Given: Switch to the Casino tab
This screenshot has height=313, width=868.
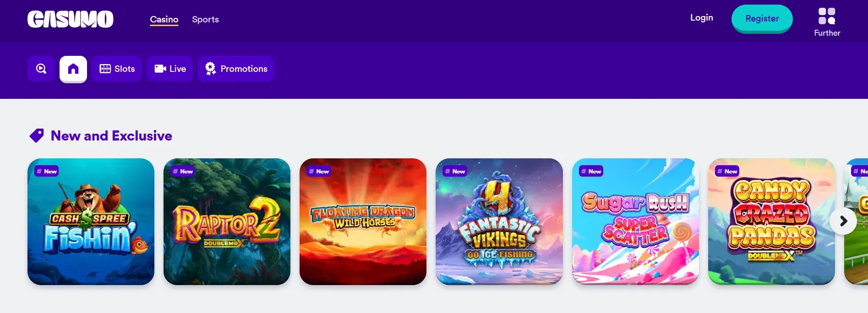Looking at the screenshot, I should 164,19.
